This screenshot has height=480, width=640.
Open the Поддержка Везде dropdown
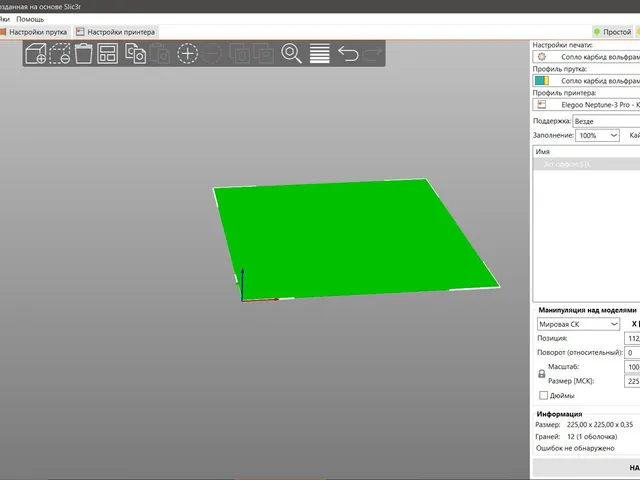pyautogui.click(x=606, y=121)
